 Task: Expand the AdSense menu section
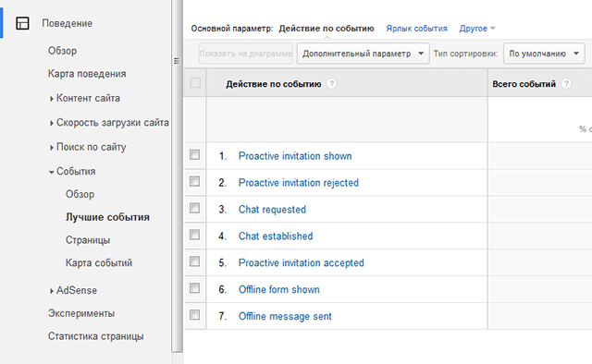point(52,291)
